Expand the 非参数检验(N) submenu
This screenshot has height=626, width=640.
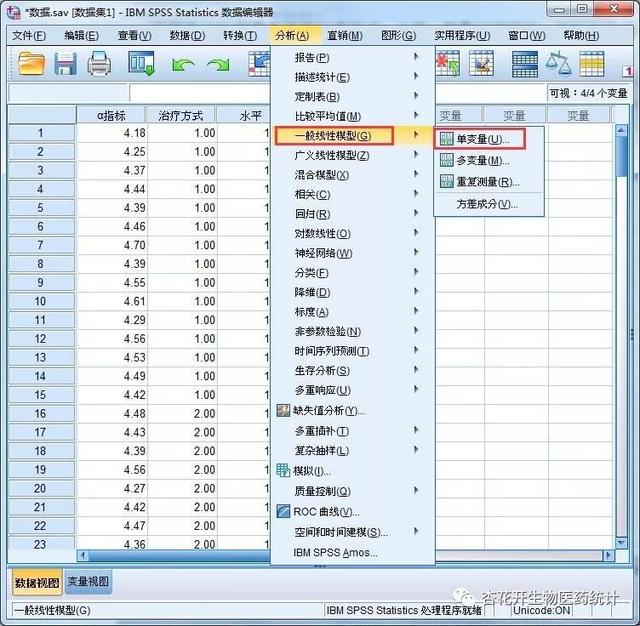[353, 331]
